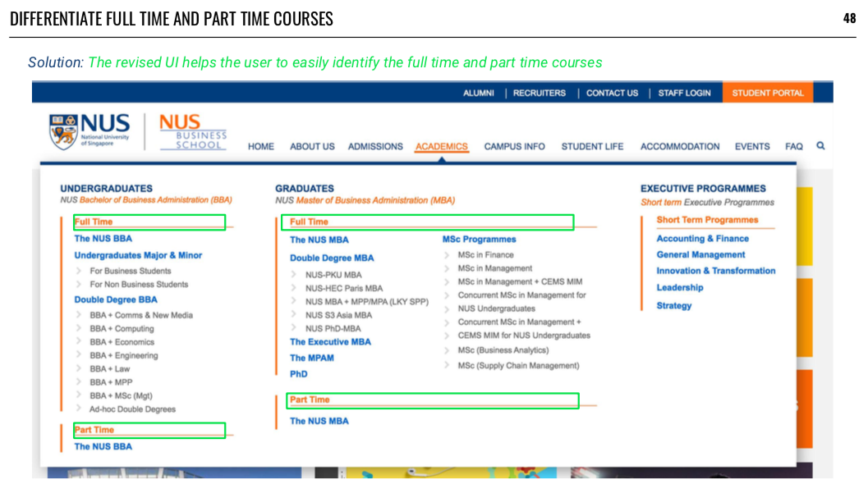Open Leadership executive programme
This screenshot has height=489, width=868.
click(x=680, y=288)
